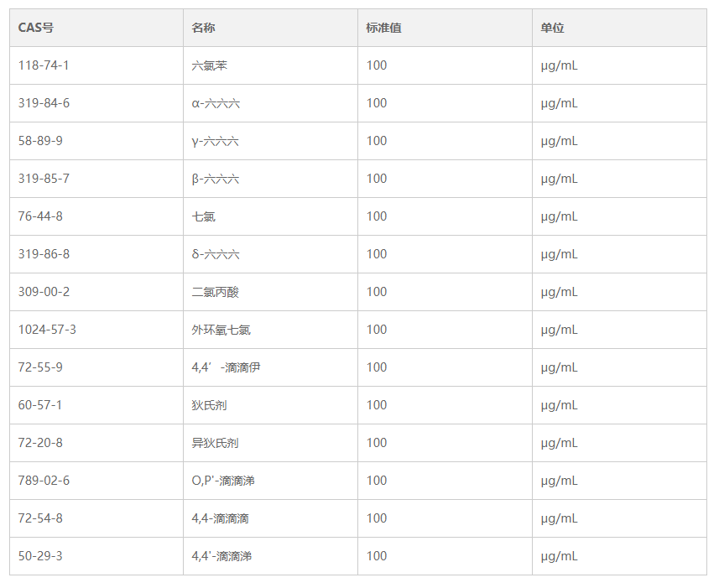Screen dimensions: 719x588
Task: Click the 异狄氏剂 name cell
Action: click(215, 443)
